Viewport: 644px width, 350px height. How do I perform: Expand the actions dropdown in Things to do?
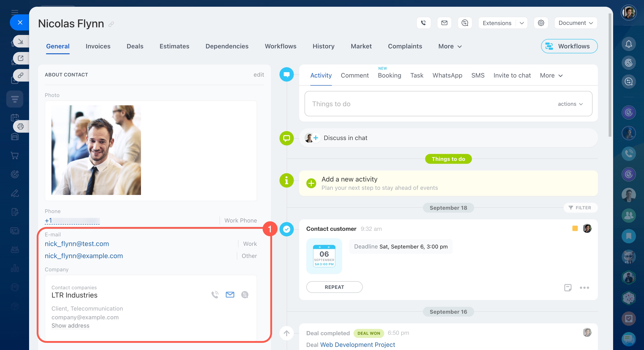click(x=570, y=104)
